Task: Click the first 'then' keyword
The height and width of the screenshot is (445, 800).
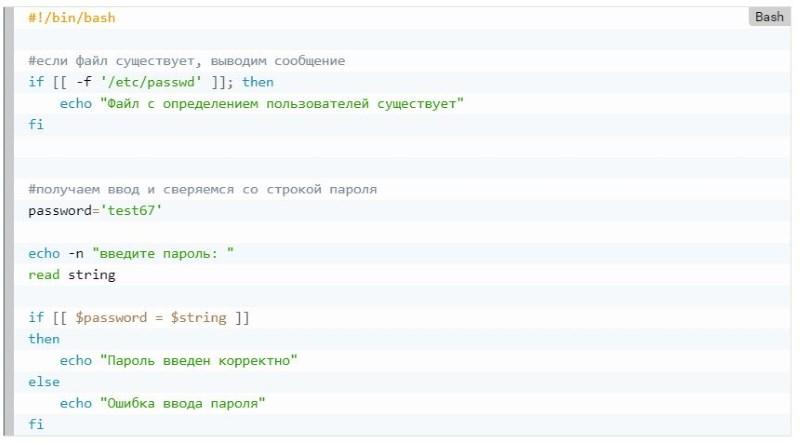Action: coord(258,82)
